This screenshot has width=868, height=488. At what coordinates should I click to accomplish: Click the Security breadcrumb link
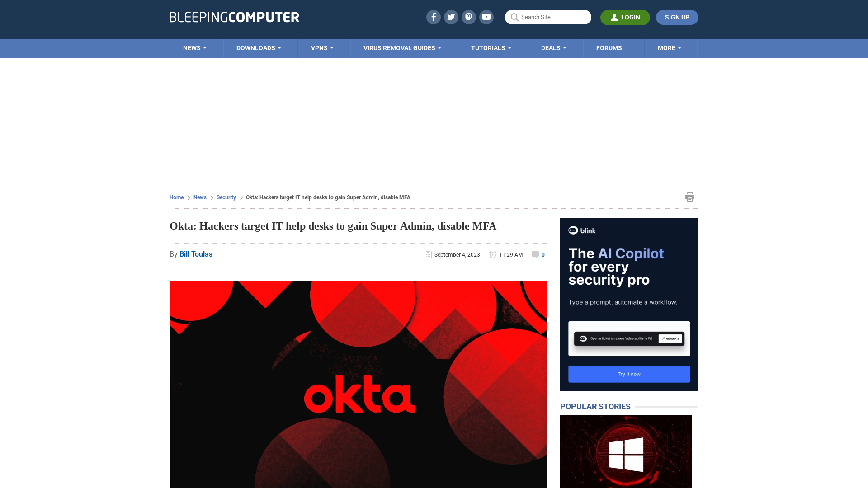pyautogui.click(x=226, y=197)
